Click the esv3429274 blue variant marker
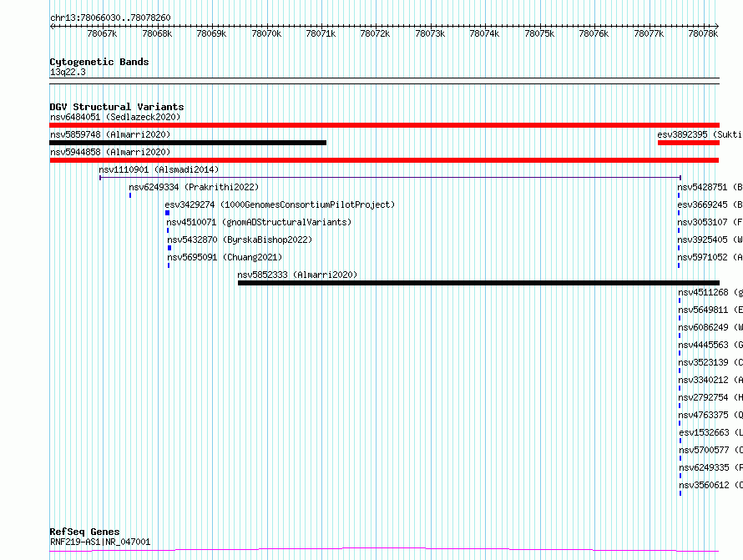The width and height of the screenshot is (743, 560). [x=167, y=213]
